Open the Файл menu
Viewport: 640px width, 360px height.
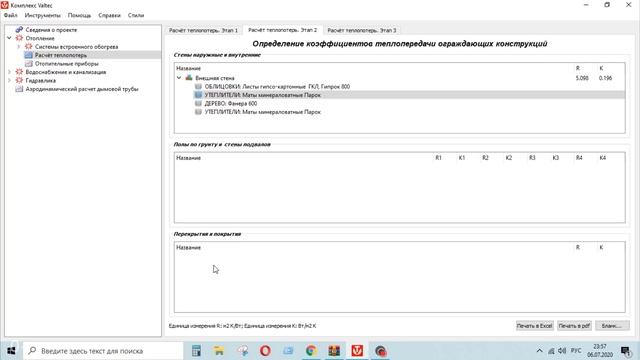(11, 15)
